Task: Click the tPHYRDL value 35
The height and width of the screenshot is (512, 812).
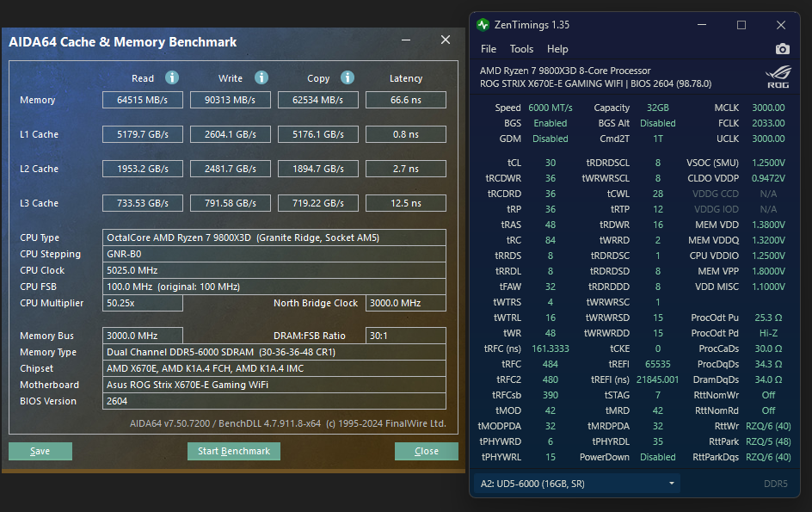Action: click(658, 441)
